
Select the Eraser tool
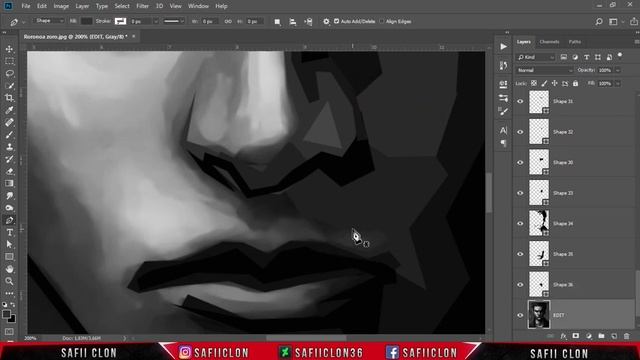(9, 171)
